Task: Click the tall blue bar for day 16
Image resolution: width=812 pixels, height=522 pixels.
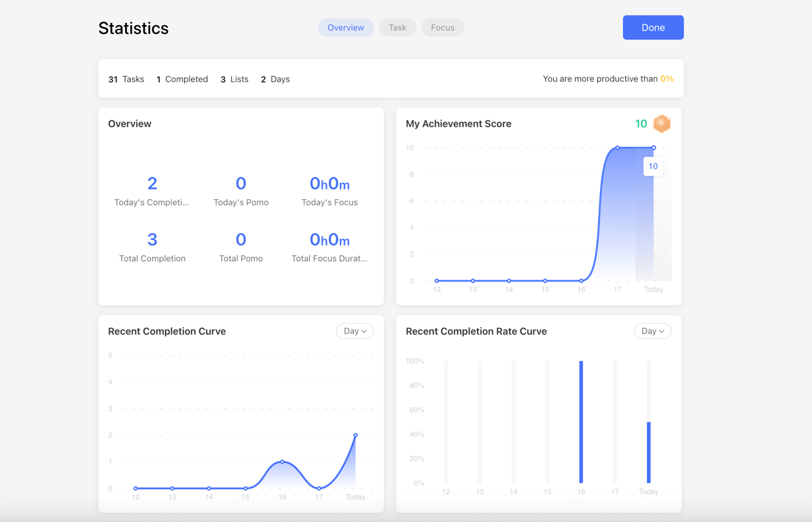Action: tap(580, 421)
